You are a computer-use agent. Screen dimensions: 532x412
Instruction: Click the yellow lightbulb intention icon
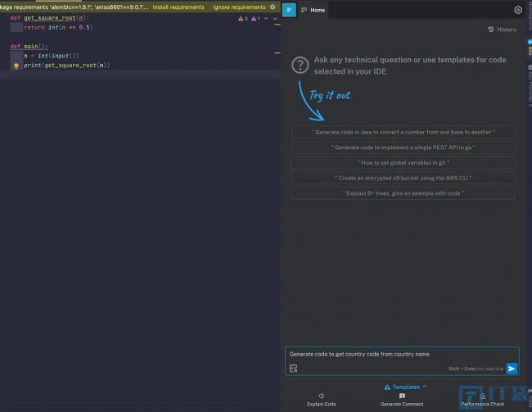[16, 66]
